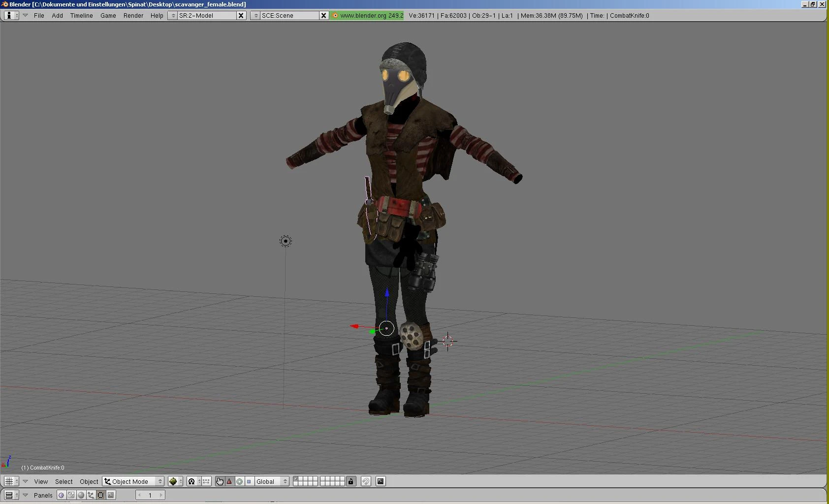Select Logic panel context button
The height and width of the screenshot is (504, 829).
pyautogui.click(x=61, y=495)
